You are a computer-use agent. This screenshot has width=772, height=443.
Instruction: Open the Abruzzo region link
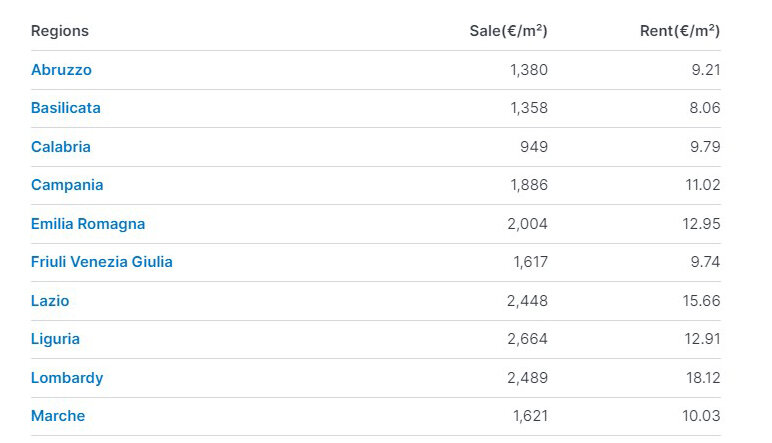[x=61, y=70]
